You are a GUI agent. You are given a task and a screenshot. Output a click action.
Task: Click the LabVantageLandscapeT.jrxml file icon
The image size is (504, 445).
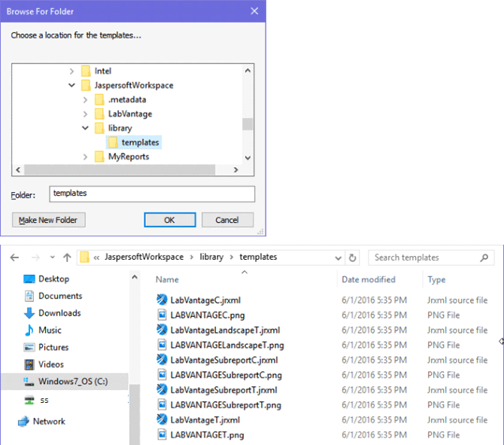162,330
